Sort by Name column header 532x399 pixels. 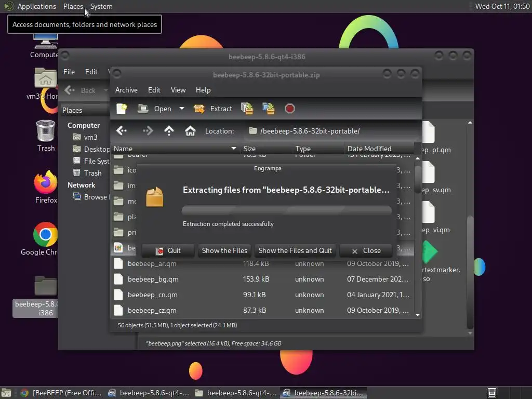pos(175,149)
